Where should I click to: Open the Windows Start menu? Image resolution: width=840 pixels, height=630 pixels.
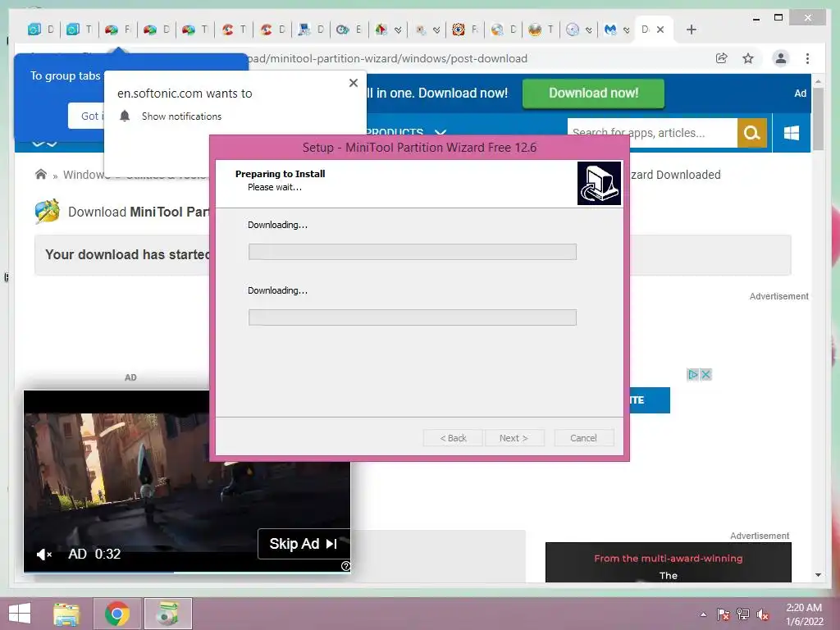pos(20,614)
